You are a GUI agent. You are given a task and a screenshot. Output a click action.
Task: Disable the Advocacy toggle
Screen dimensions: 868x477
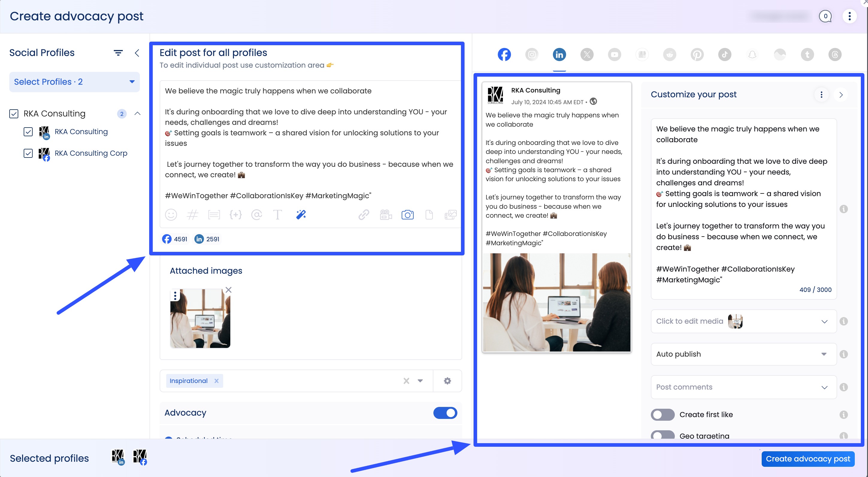(x=445, y=413)
